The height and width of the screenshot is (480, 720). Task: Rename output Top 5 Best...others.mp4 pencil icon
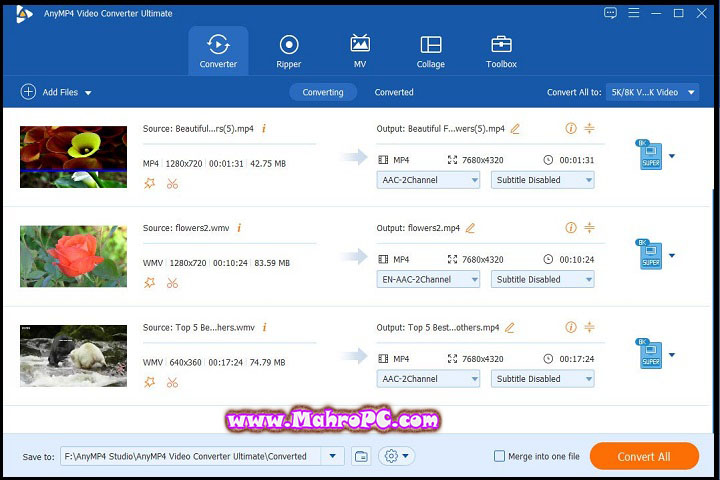point(510,327)
